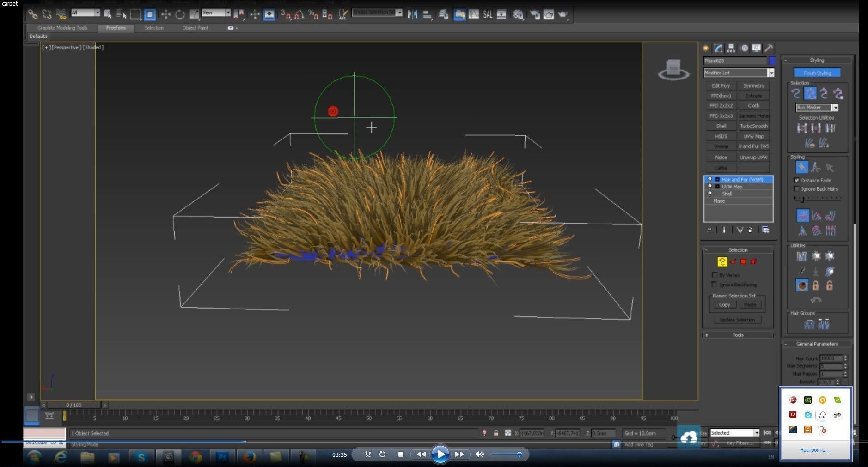Open the Box Marker dropdown

[835, 108]
